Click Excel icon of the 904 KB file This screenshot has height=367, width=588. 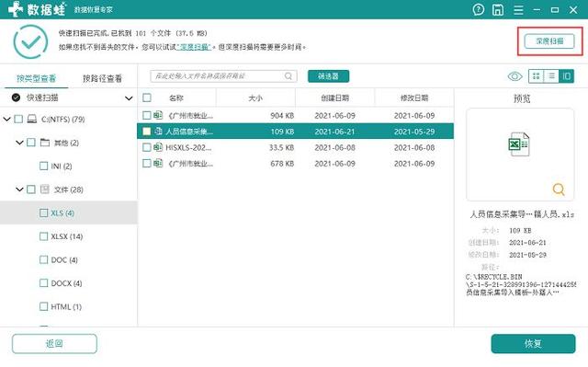[158, 115]
